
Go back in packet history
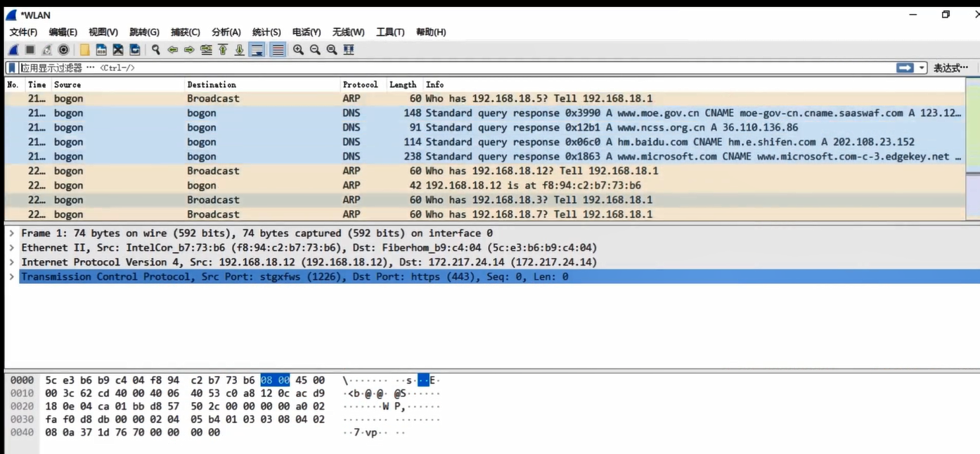pyautogui.click(x=172, y=50)
